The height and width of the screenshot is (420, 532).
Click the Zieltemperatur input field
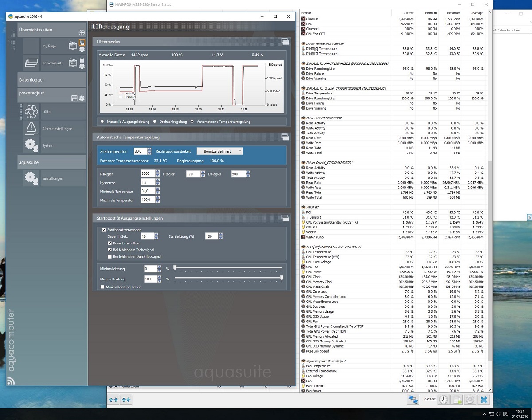point(139,151)
